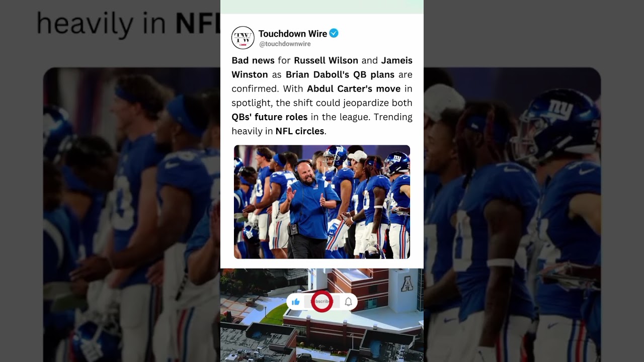Open the @touchdownwire handle link
Viewport: 644px width, 362px height.
285,44
